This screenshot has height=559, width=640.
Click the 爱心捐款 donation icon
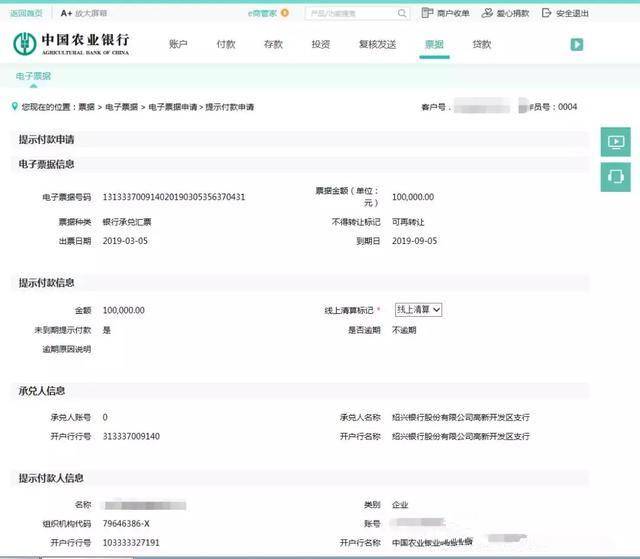pos(487,13)
